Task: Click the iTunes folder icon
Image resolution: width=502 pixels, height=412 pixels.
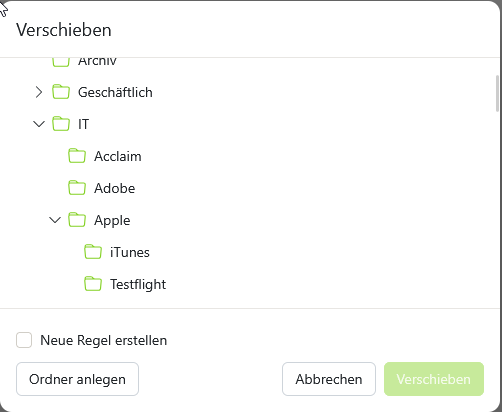Action: 93,252
